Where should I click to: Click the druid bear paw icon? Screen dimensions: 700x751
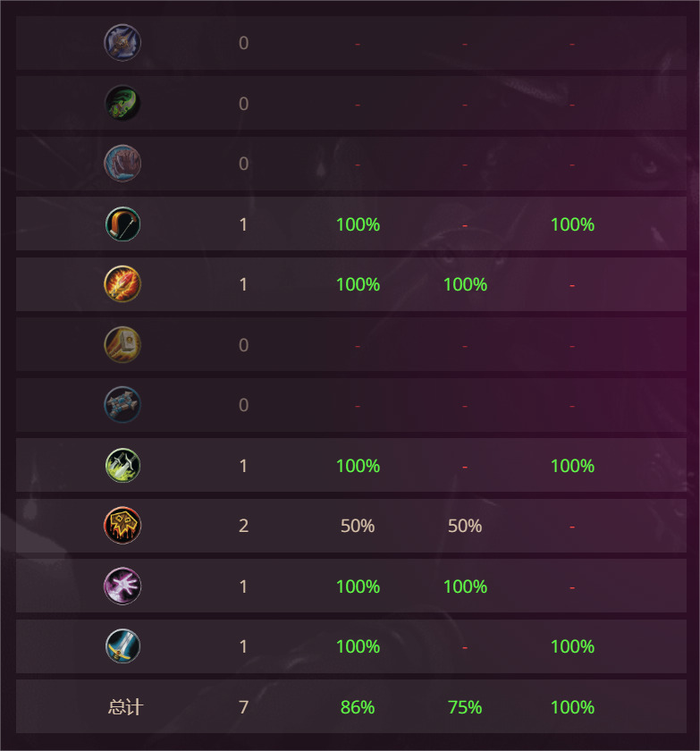coord(122,164)
